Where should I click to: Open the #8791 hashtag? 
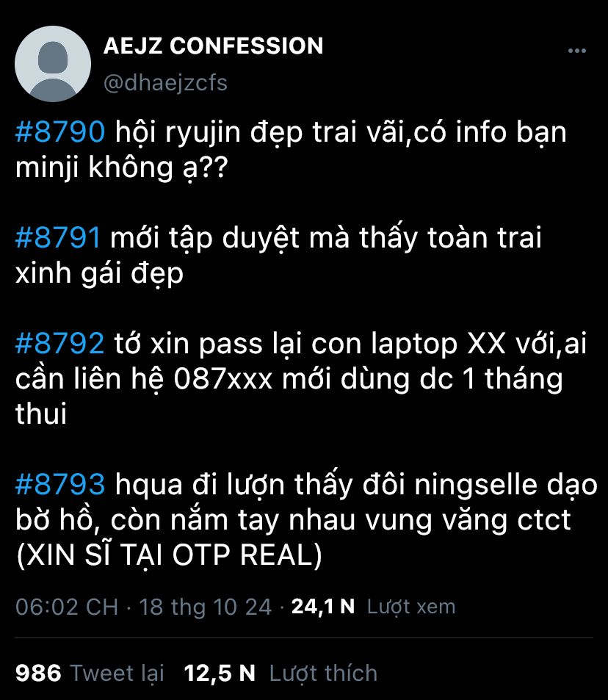pos(58,237)
